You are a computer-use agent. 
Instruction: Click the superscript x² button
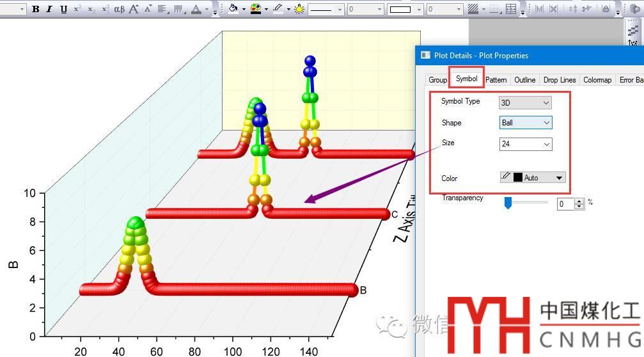[77, 10]
